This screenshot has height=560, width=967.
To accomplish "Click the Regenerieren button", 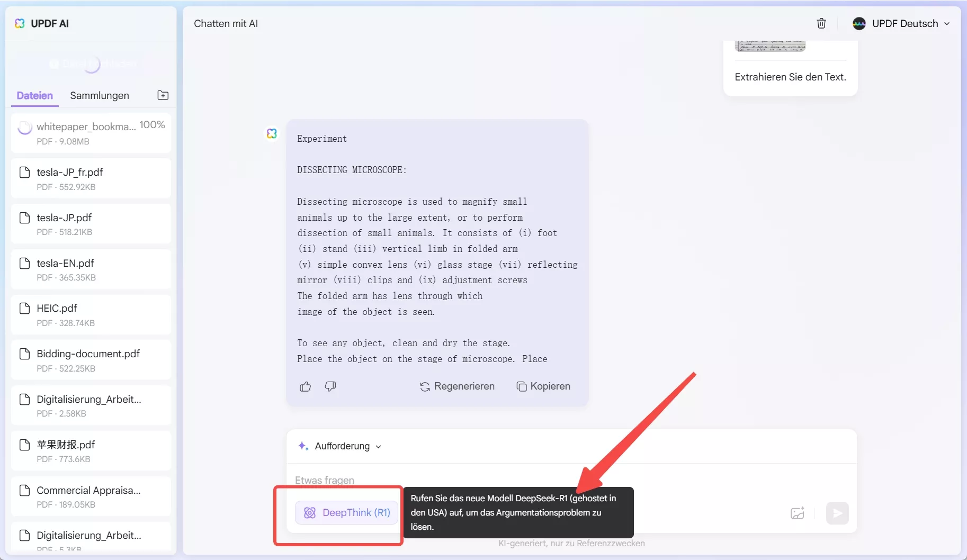I will coord(457,386).
